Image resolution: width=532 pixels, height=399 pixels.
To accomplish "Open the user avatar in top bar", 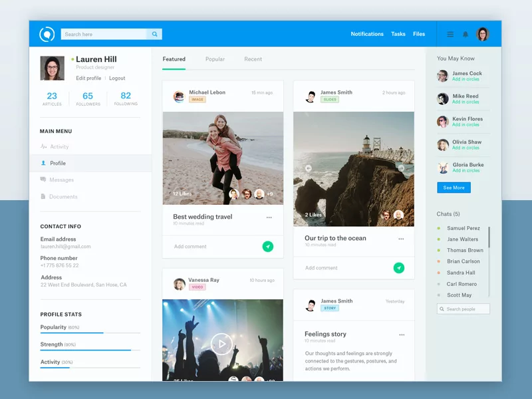I will coord(483,34).
